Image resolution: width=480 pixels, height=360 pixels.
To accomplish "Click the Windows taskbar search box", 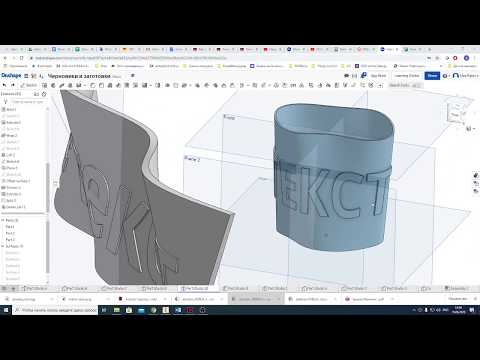I will pos(55,310).
